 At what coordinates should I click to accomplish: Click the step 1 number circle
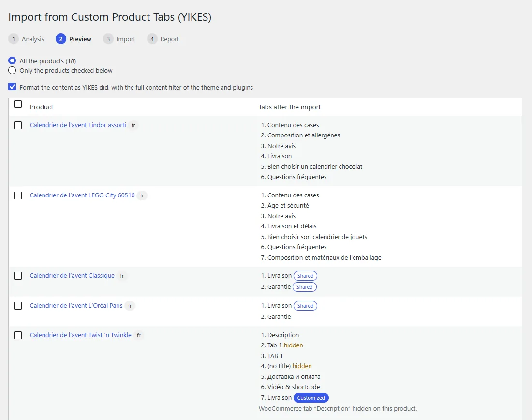(13, 39)
